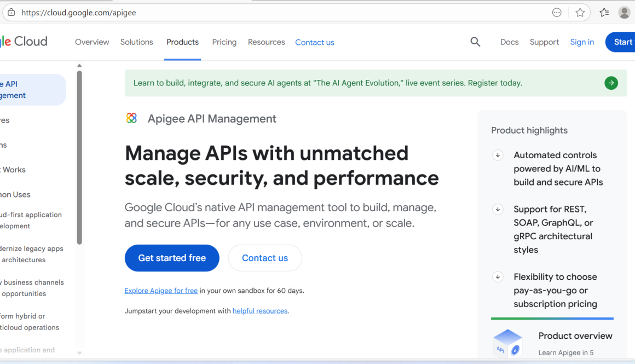
Task: Expand the Automated controls highlight
Action: click(x=498, y=155)
